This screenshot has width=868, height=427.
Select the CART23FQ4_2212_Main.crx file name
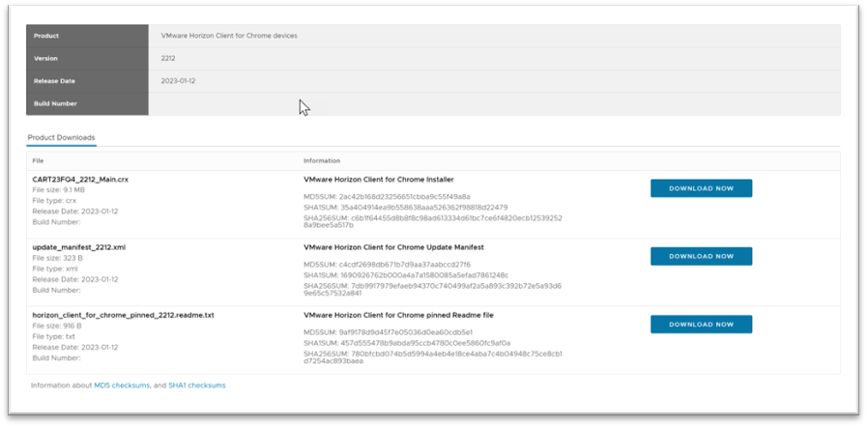pyautogui.click(x=79, y=180)
